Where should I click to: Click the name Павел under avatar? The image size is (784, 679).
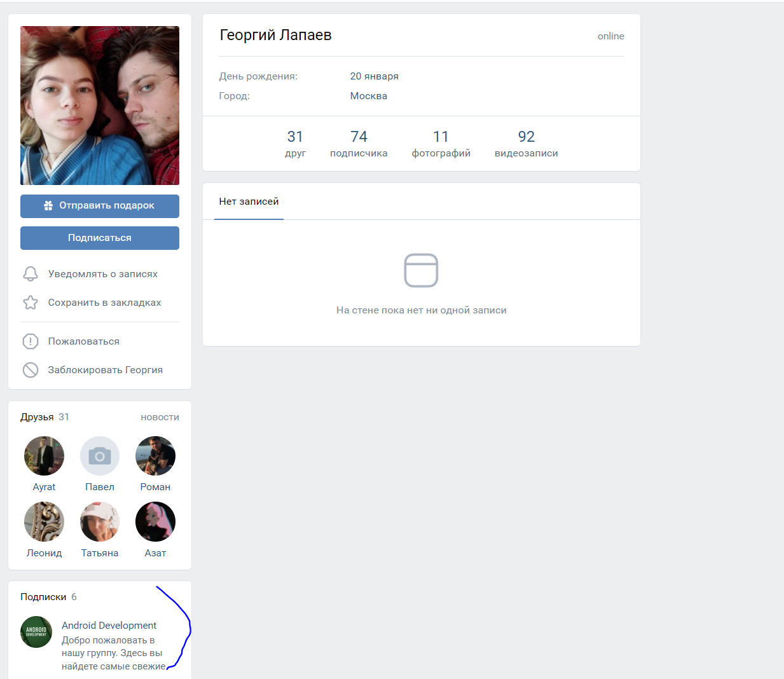[100, 487]
